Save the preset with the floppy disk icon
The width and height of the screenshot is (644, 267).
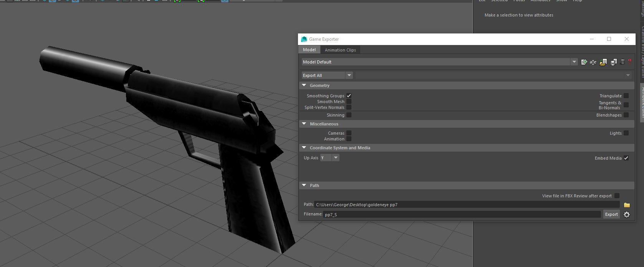point(614,62)
